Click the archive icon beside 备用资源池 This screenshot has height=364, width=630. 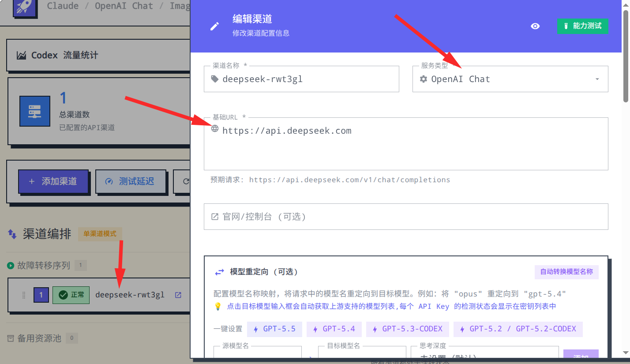(11, 338)
